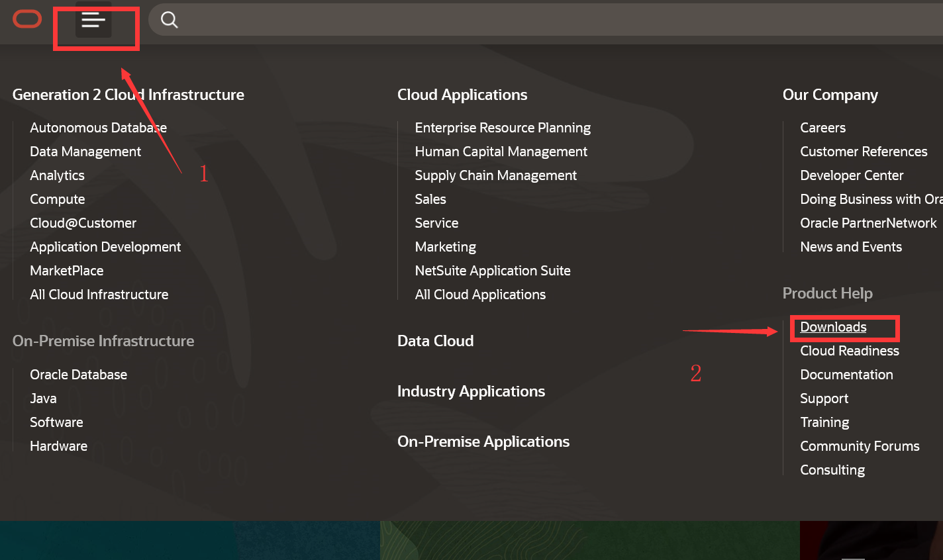Screen dimensions: 943x560
Task: Open On-Premise Applications section
Action: [483, 442]
